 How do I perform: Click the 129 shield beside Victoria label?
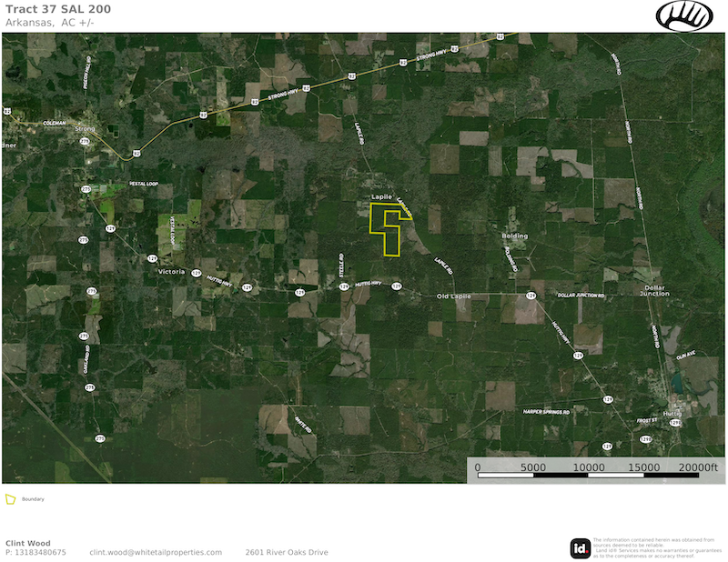tap(196, 272)
